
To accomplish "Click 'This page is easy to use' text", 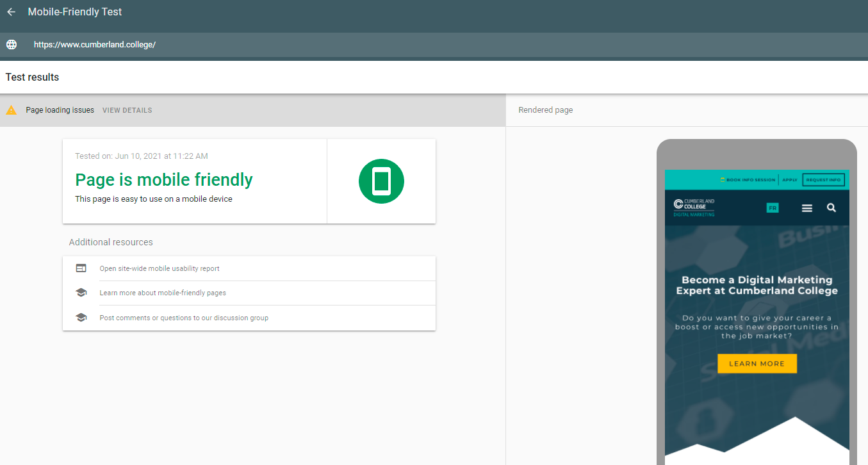I will coord(154,199).
